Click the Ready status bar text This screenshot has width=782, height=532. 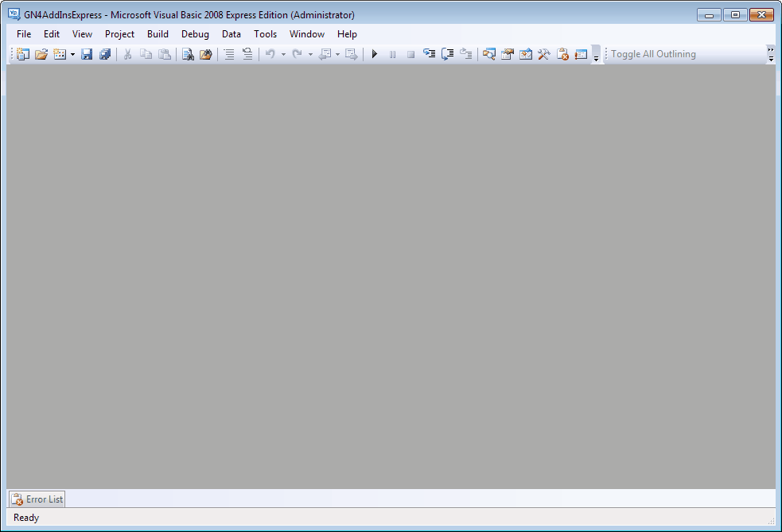tap(26, 518)
